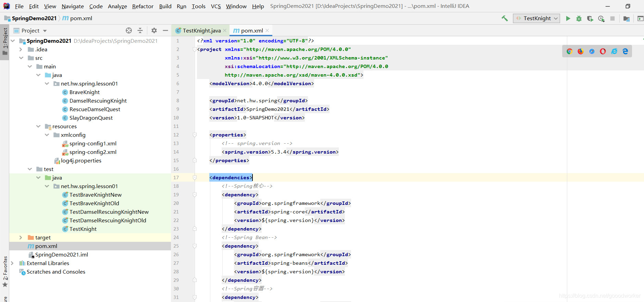Screen dimensions: 644x302
Task: Collapse the src folder
Action: click(21, 58)
